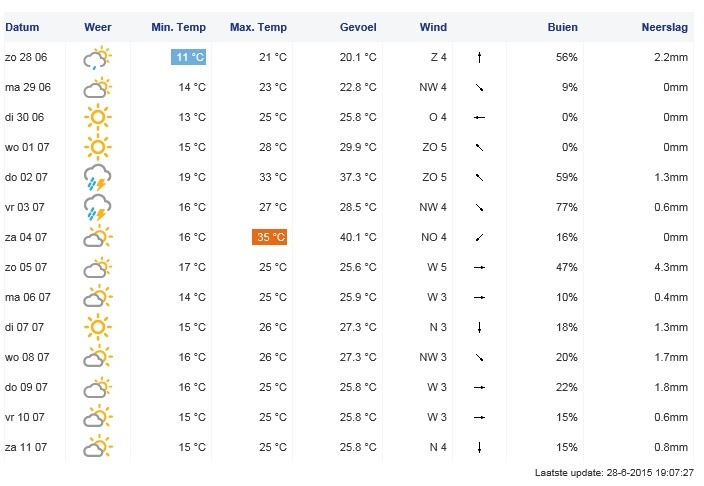The width and height of the screenshot is (704, 486).
Task: Click the 77% Buien value for vr 03 07
Action: (x=568, y=208)
